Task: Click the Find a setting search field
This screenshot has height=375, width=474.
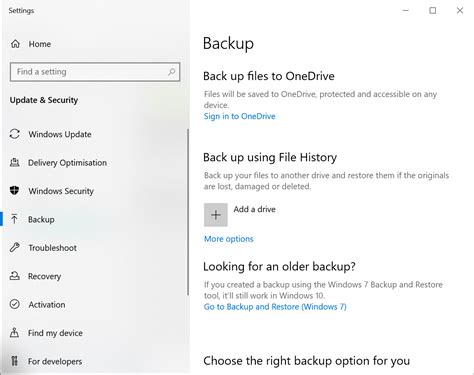Action: pyautogui.click(x=95, y=72)
